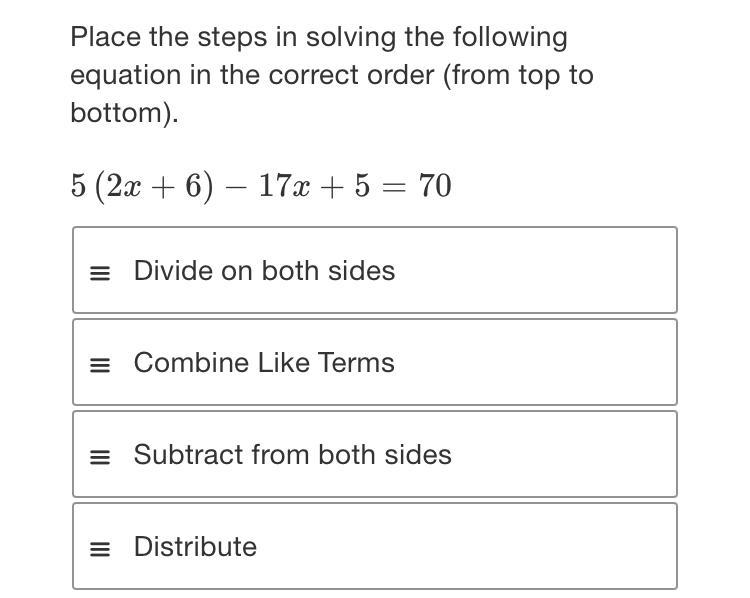Select the 'Divide on both sides' step label
The height and width of the screenshot is (598, 750).
click(x=264, y=271)
